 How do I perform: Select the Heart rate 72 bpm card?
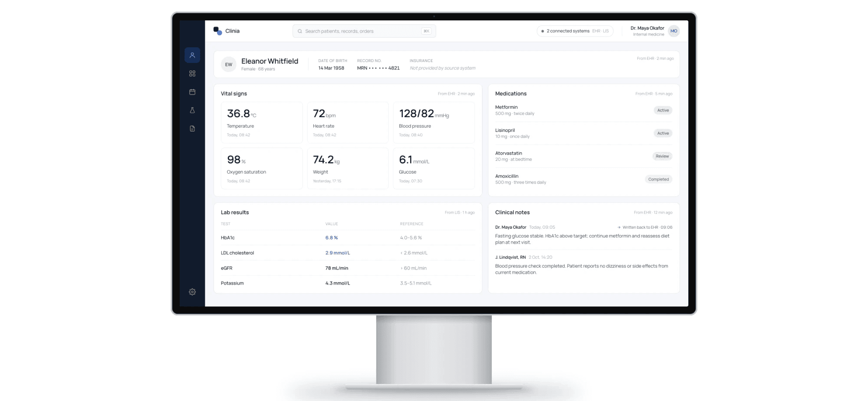coord(348,122)
